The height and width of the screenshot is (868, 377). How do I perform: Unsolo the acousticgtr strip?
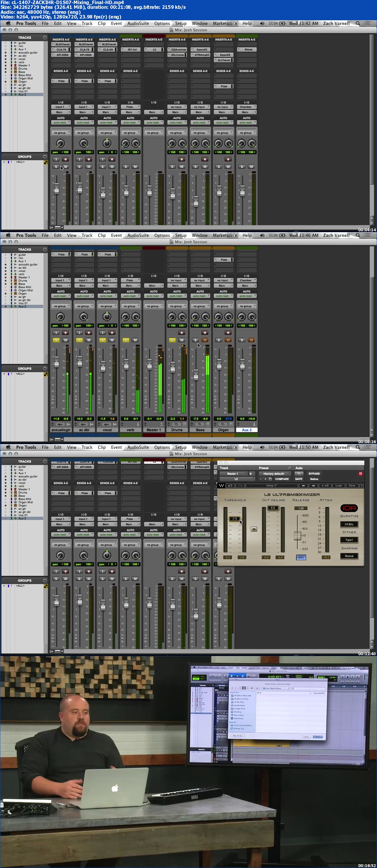tap(56, 340)
